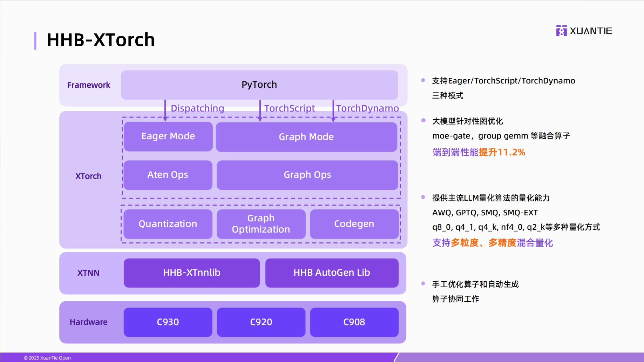Select the PyTorch framework box
Screen dimensions: 644x362
point(259,85)
